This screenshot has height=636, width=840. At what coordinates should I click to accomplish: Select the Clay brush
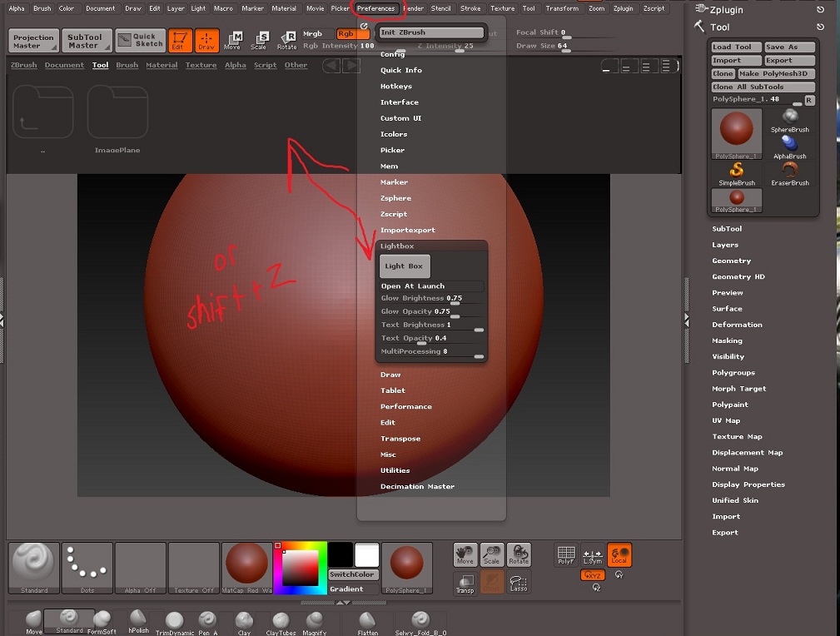pos(244,623)
